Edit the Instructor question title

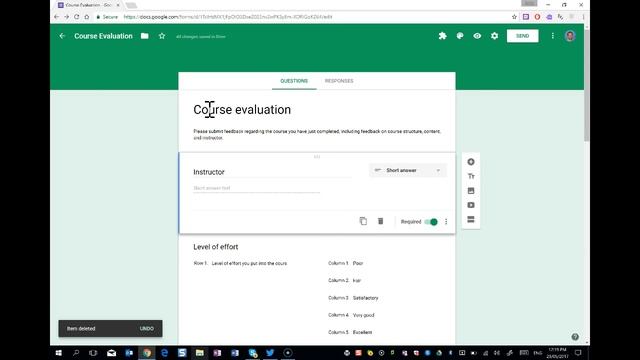(x=272, y=172)
